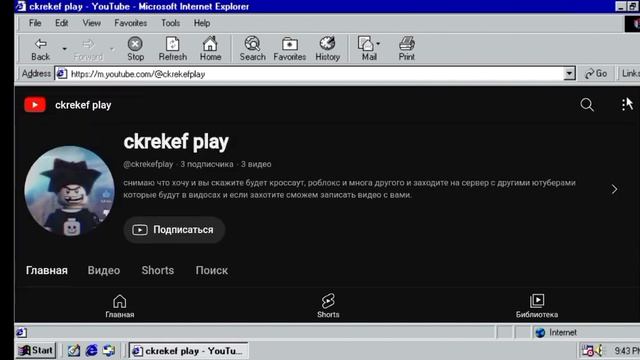The image size is (640, 360).
Task: Select ckrekef play taskbar window button
Action: coord(189,351)
